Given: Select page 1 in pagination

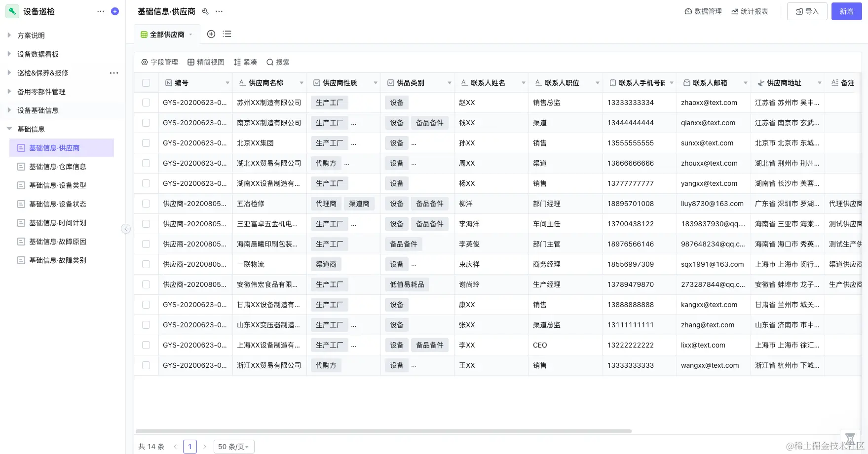Looking at the screenshot, I should point(190,447).
